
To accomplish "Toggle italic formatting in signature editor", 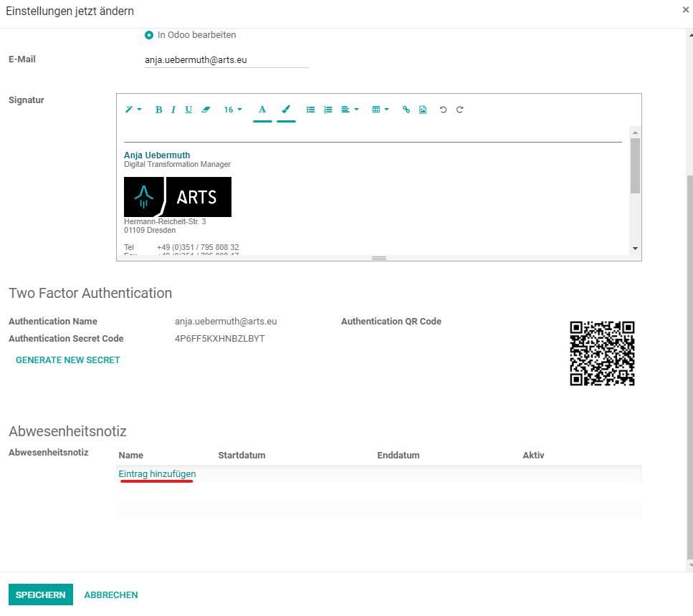I will pos(173,110).
